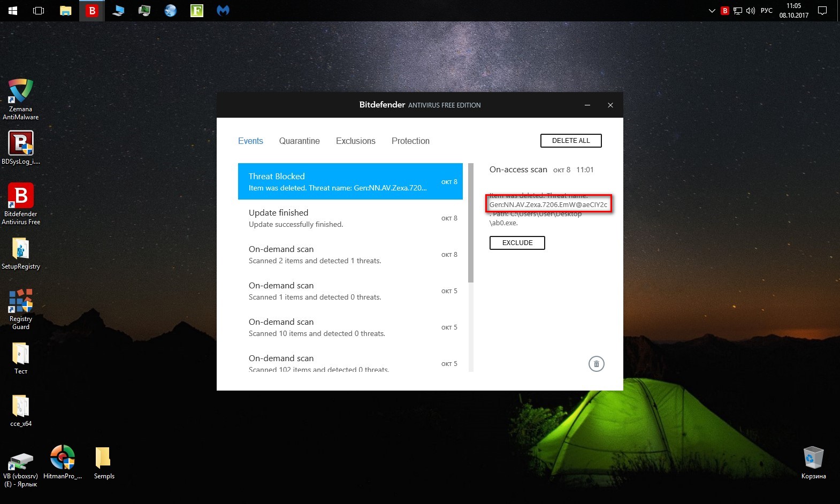Select the scan event for 1 items
This screenshot has height=504, width=840.
(x=350, y=291)
